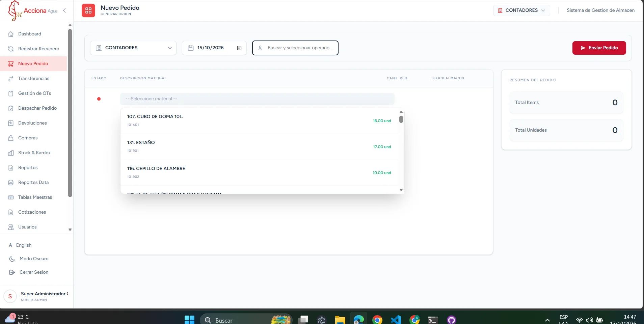Open Stock & Kardex menu entry
This screenshot has width=644, height=324.
point(33,153)
